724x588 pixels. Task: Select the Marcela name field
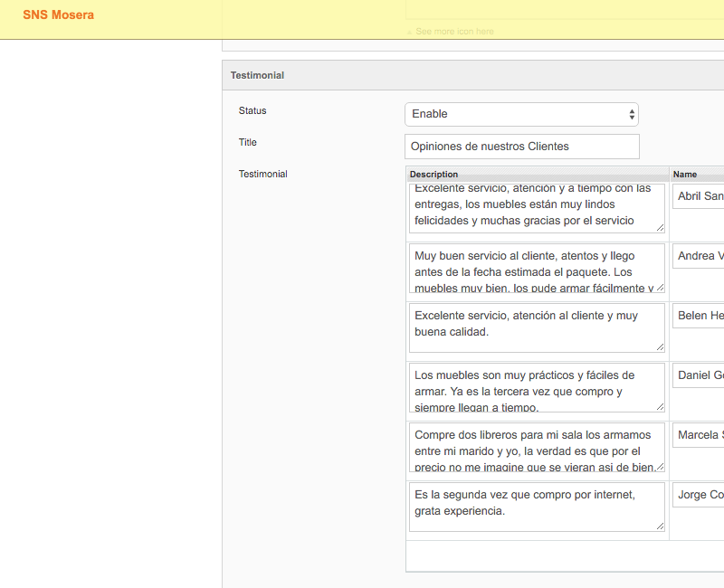pyautogui.click(x=700, y=435)
